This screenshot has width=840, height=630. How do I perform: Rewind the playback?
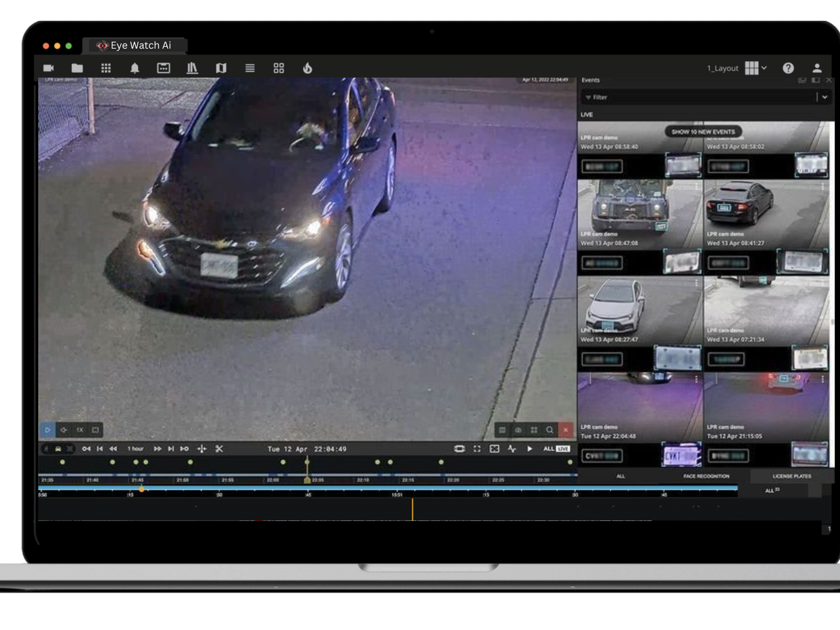point(113,449)
